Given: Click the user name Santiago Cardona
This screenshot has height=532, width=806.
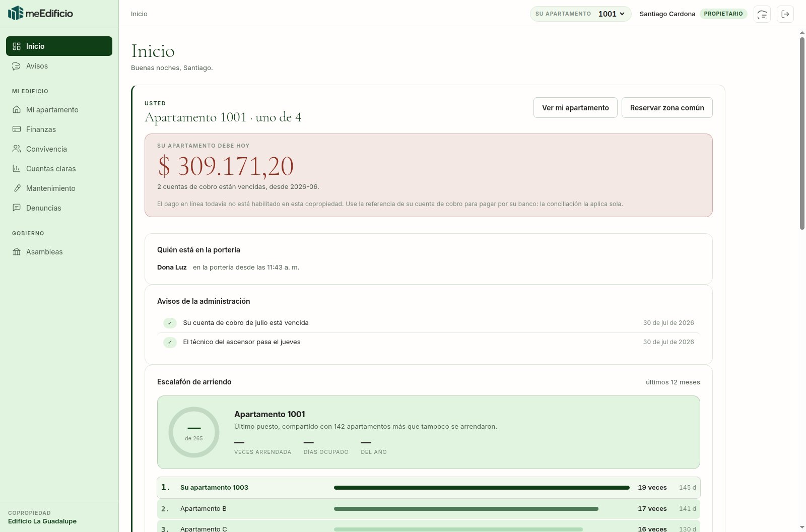Looking at the screenshot, I should 667,14.
